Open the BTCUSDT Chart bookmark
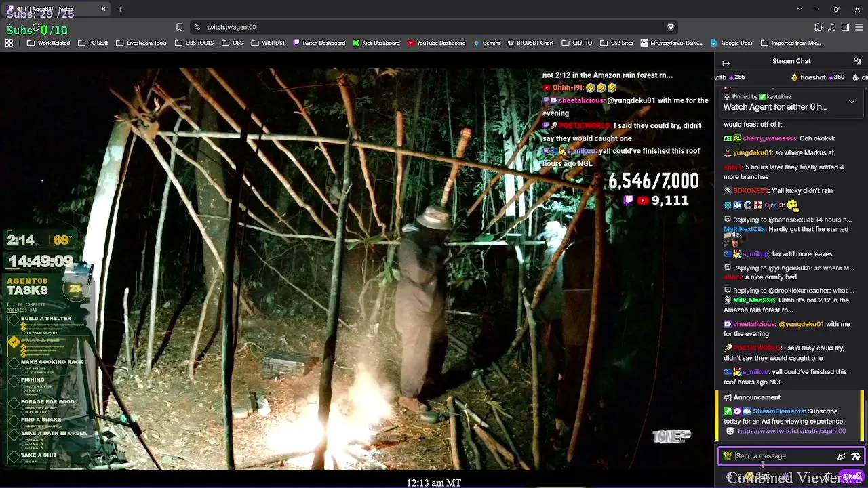Screen dimensions: 868x488 [x=530, y=43]
